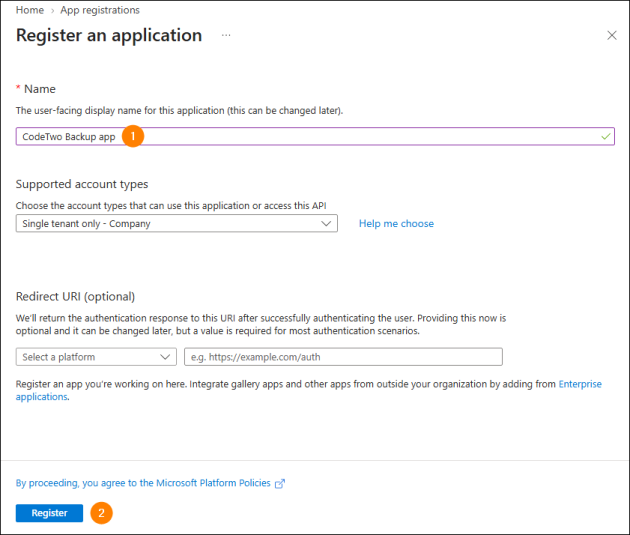Screen dimensions: 630x535
Task: Click the Redirect URI input field
Action: pyautogui.click(x=343, y=357)
